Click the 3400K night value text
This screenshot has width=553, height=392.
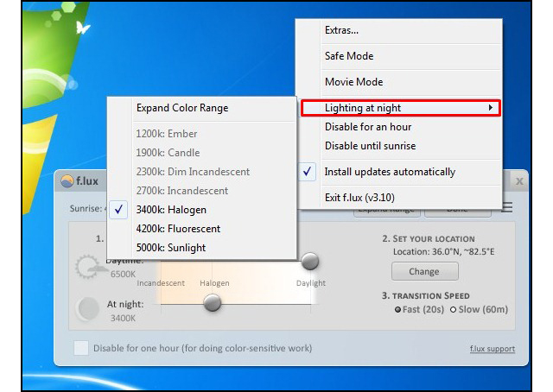[x=123, y=319]
